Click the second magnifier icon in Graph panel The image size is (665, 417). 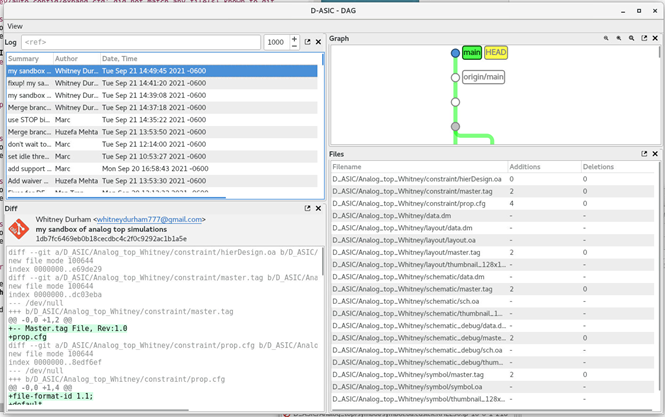tap(619, 39)
